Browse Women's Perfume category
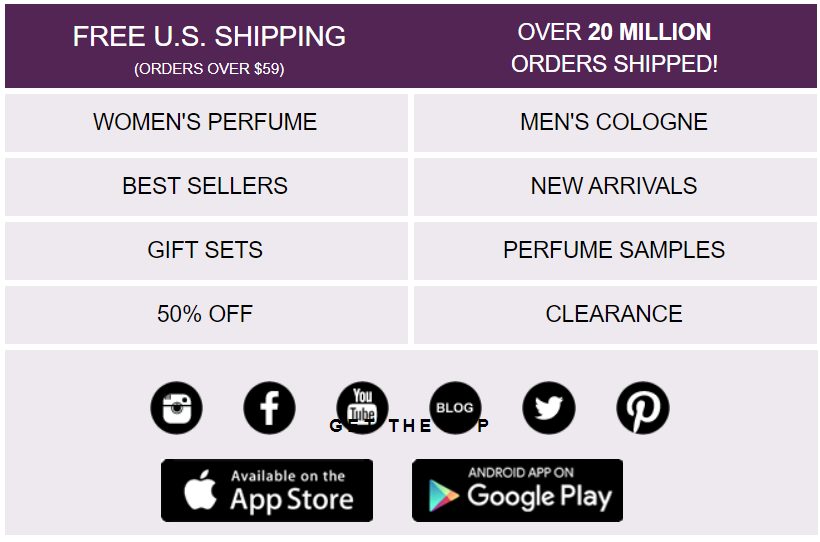The height and width of the screenshot is (542, 820). (x=206, y=123)
